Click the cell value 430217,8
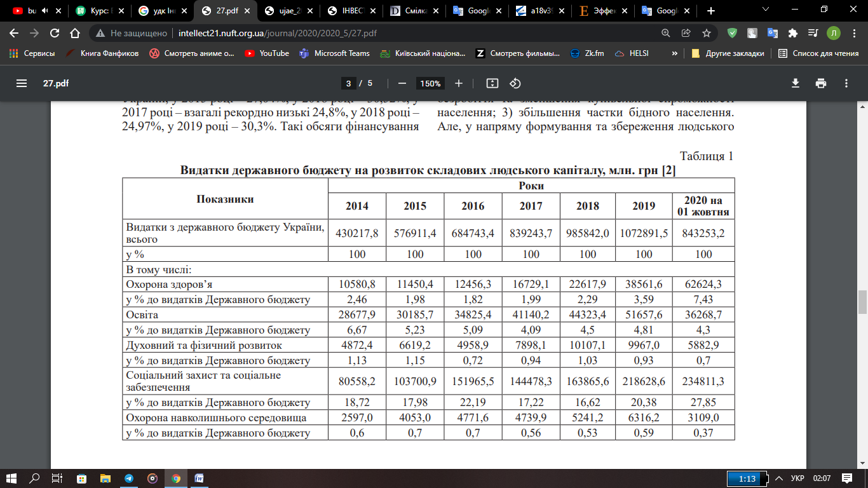868x488 pixels. click(x=356, y=233)
